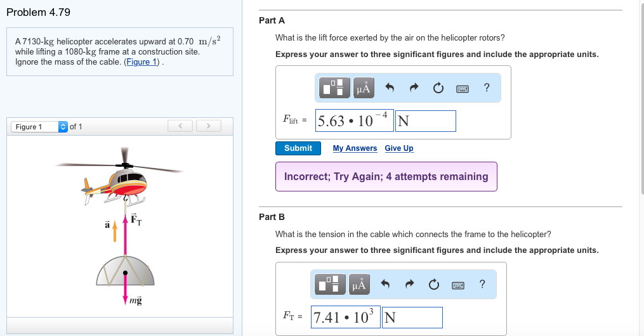Open the Figure 1 selector dropdown

39,127
